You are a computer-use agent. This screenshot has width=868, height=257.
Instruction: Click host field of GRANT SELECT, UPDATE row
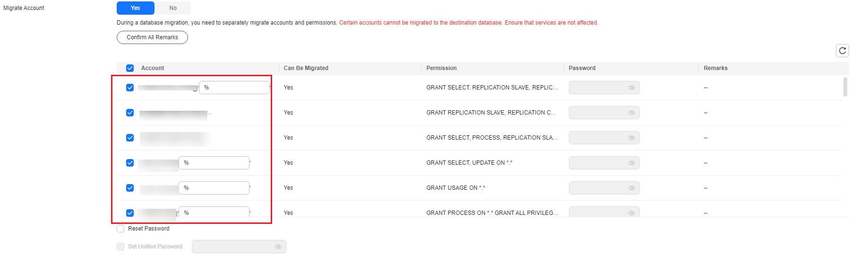point(214,163)
